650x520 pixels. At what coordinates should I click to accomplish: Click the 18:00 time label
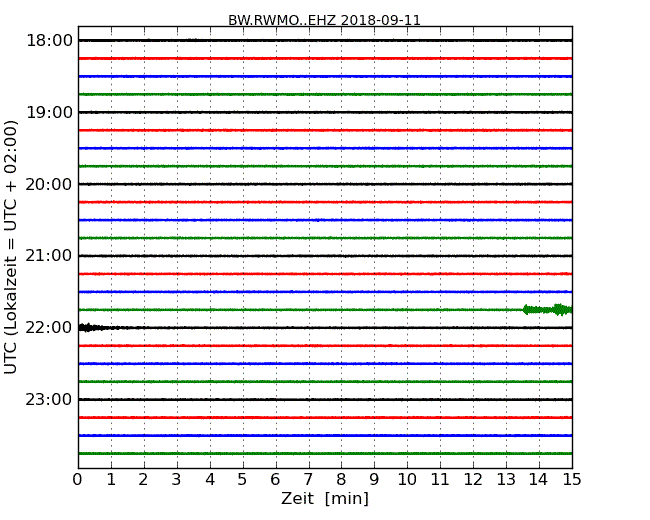tap(49, 41)
